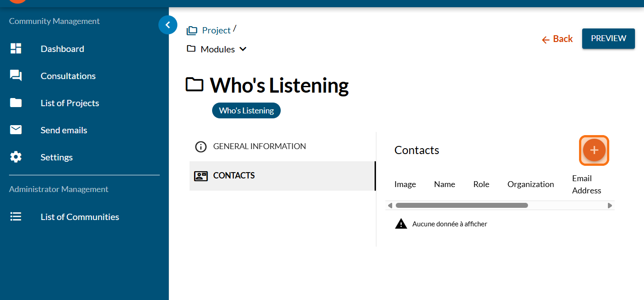Click the Email Address column header
644x300 pixels.
(586, 184)
